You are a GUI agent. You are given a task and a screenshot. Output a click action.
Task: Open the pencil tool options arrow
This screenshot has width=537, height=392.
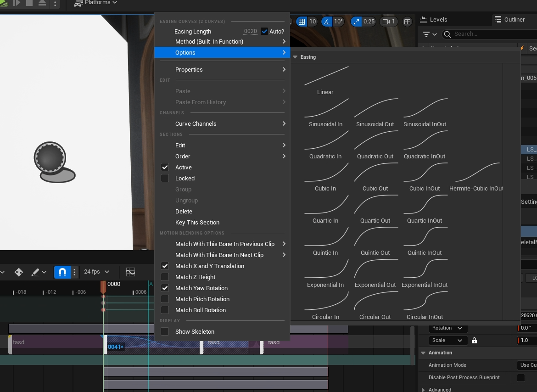point(44,272)
